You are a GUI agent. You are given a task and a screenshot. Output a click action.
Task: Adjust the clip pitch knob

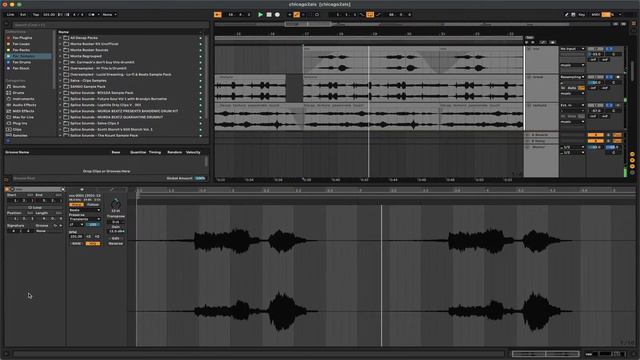pos(116,204)
